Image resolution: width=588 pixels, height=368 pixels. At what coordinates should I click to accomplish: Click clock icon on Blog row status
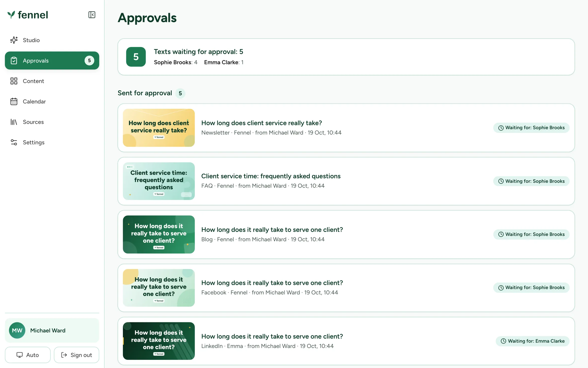tap(501, 234)
